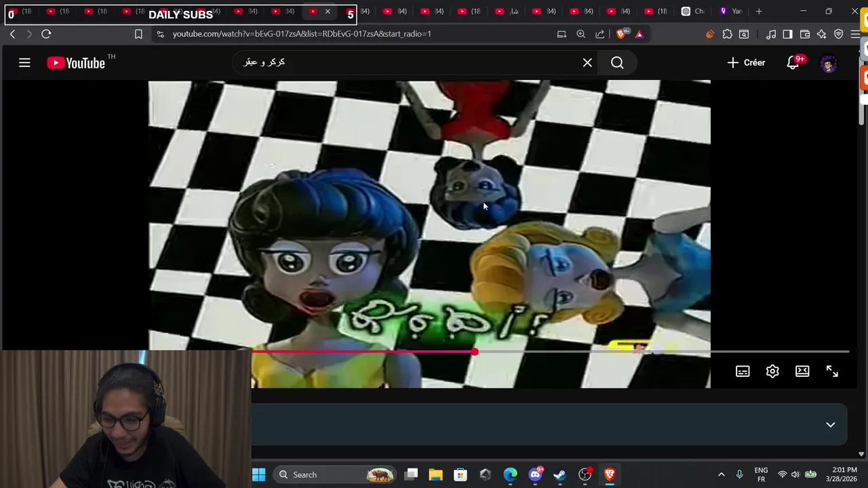Open the Windows Start menu

(258, 474)
